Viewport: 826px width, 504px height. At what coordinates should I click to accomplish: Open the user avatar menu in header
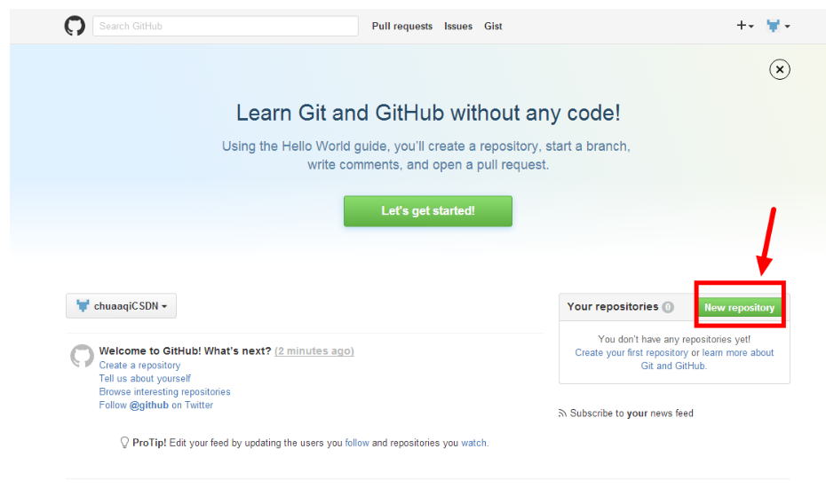coord(778,25)
